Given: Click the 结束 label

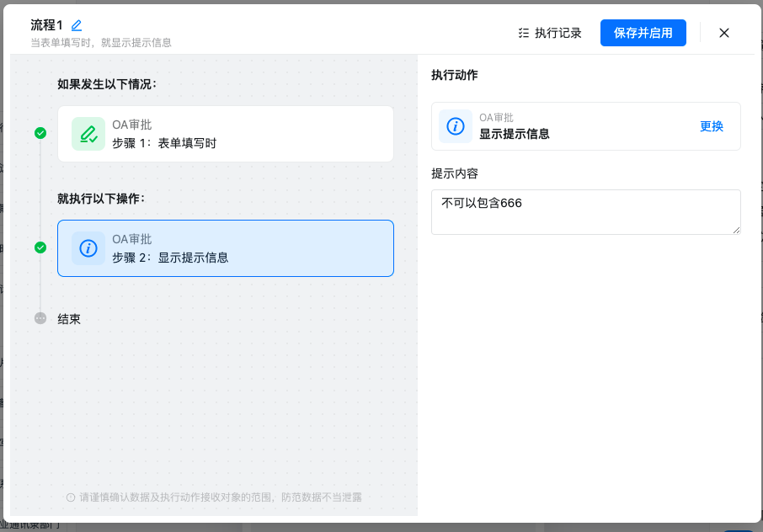Looking at the screenshot, I should tap(69, 319).
